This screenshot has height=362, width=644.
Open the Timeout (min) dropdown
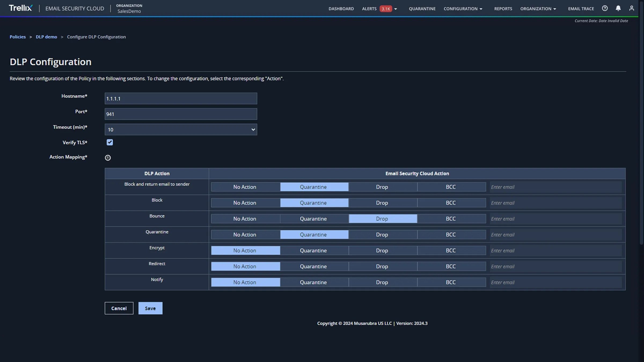click(x=181, y=130)
